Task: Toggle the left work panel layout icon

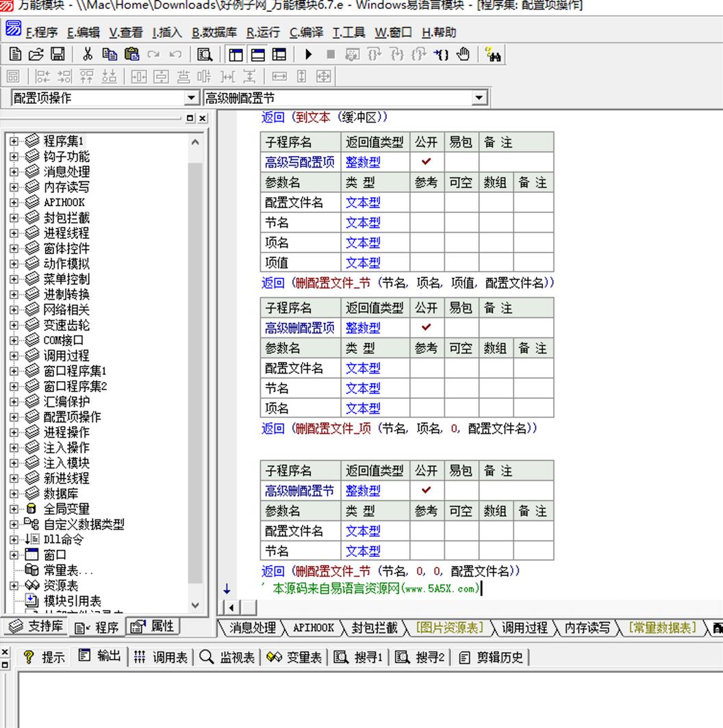Action: tap(236, 55)
